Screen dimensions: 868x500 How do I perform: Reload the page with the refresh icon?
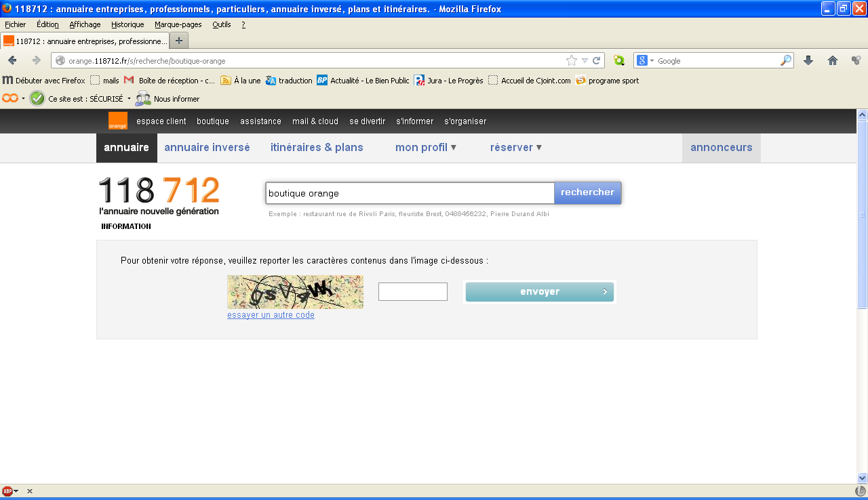point(597,60)
